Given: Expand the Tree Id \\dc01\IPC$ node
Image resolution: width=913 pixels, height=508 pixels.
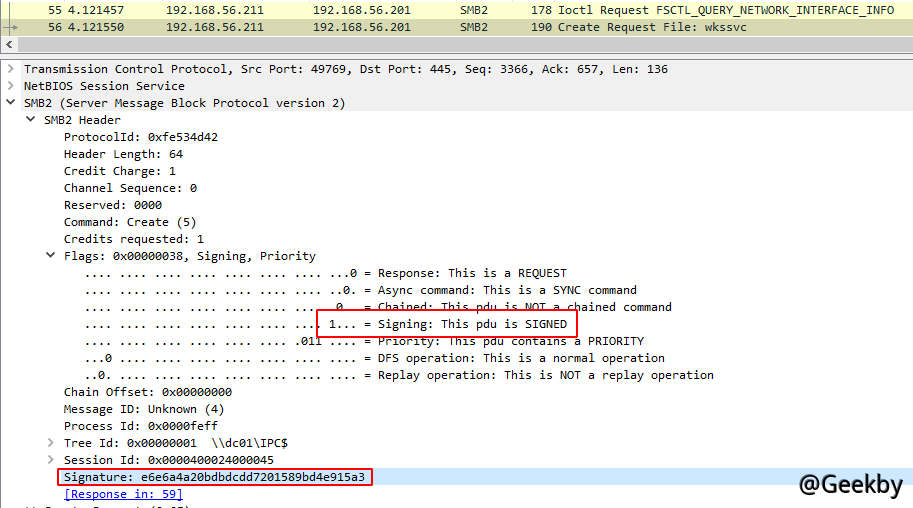Looking at the screenshot, I should coord(50,443).
